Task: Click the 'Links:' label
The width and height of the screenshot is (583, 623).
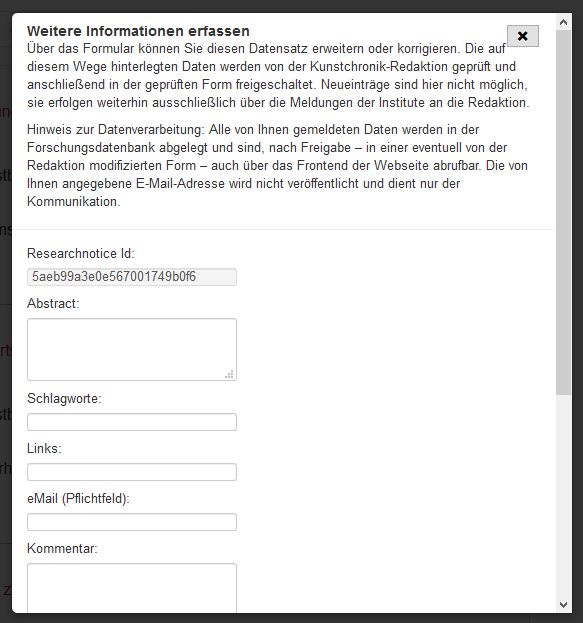Action: pos(45,449)
